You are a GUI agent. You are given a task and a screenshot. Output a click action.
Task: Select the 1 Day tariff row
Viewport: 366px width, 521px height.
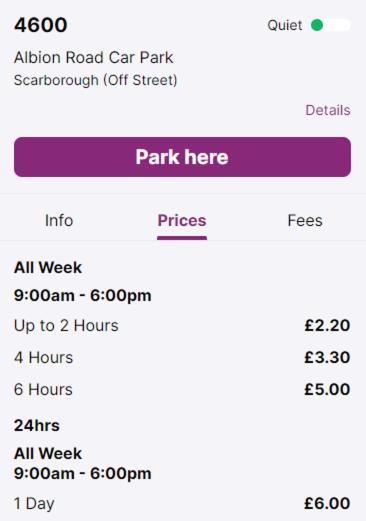coord(182,503)
